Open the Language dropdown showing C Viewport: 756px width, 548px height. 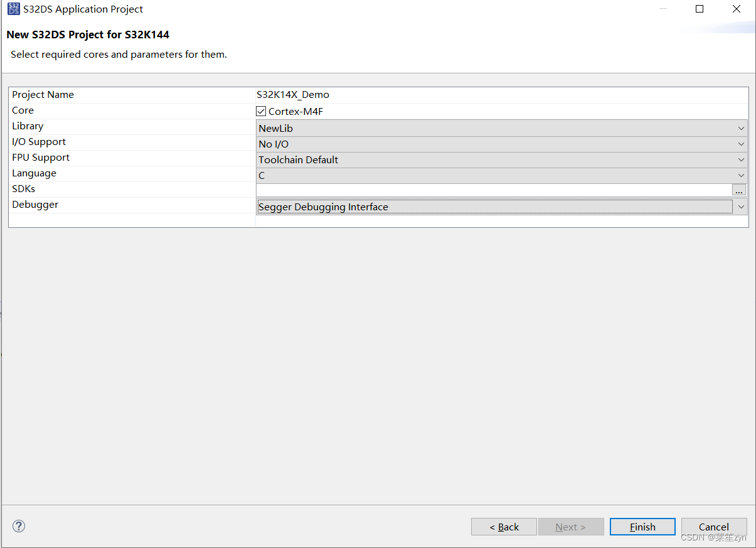(502, 176)
